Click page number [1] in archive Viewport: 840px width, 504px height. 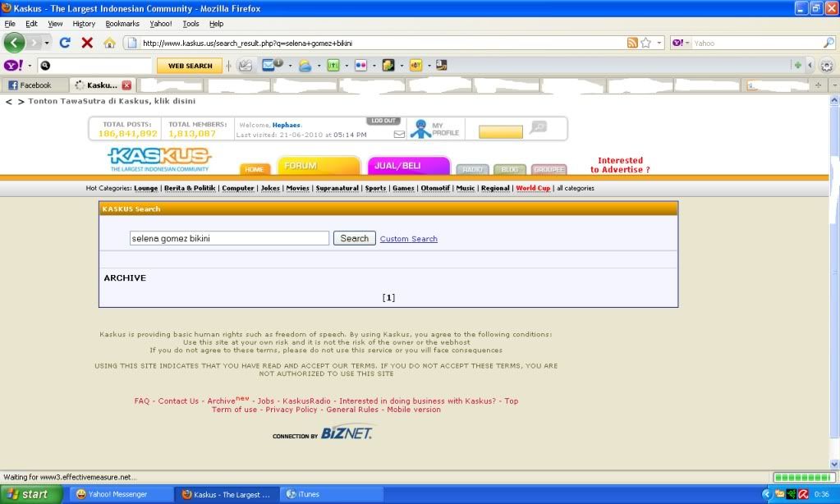[388, 297]
